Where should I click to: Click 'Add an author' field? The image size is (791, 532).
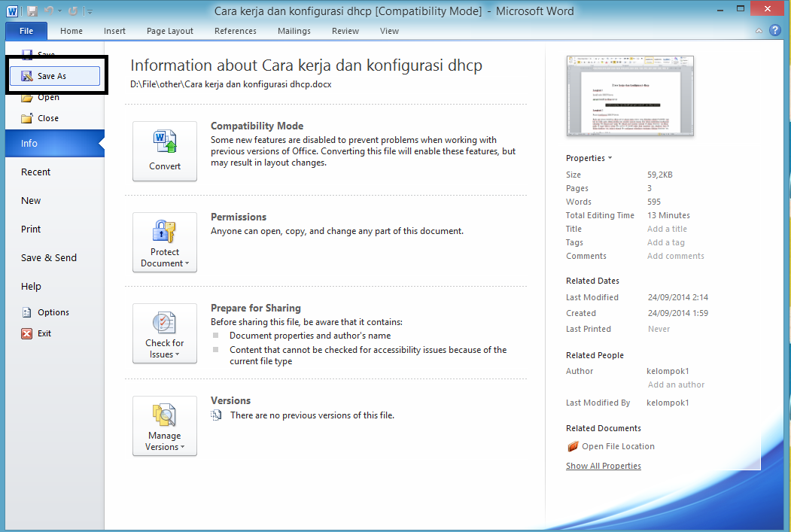coord(676,385)
